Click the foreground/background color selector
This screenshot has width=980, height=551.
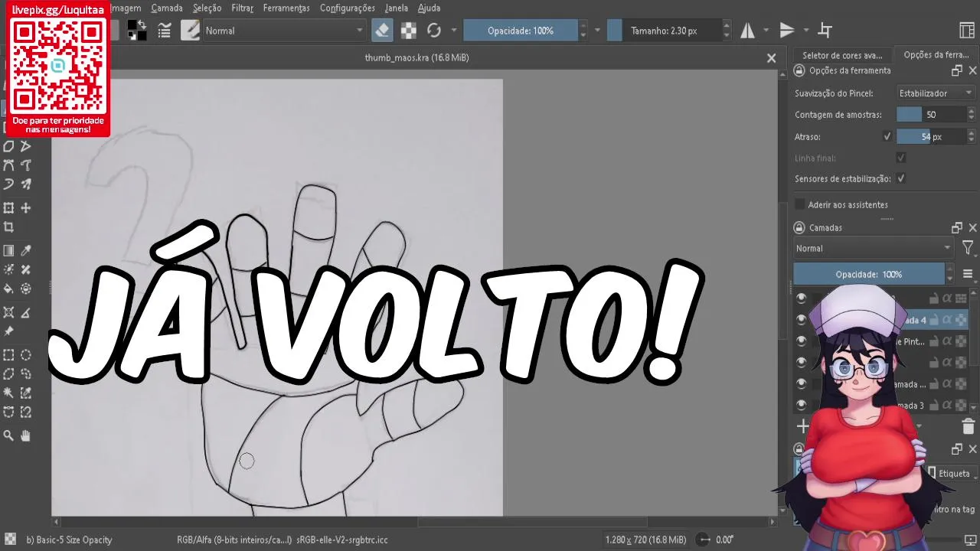tap(137, 31)
